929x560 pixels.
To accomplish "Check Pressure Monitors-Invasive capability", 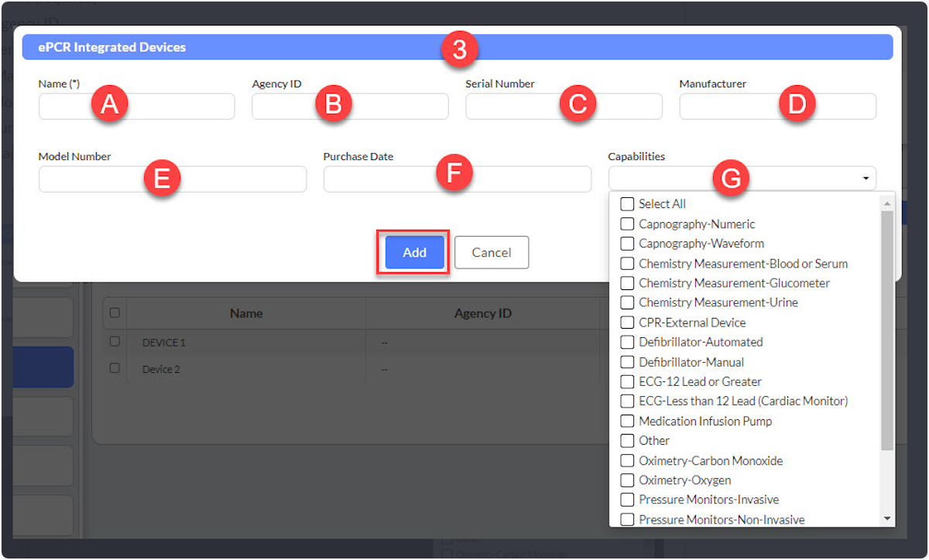I will (x=627, y=500).
